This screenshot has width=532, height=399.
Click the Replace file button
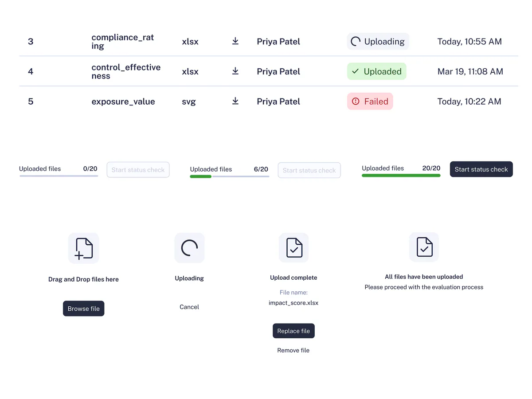pyautogui.click(x=293, y=331)
